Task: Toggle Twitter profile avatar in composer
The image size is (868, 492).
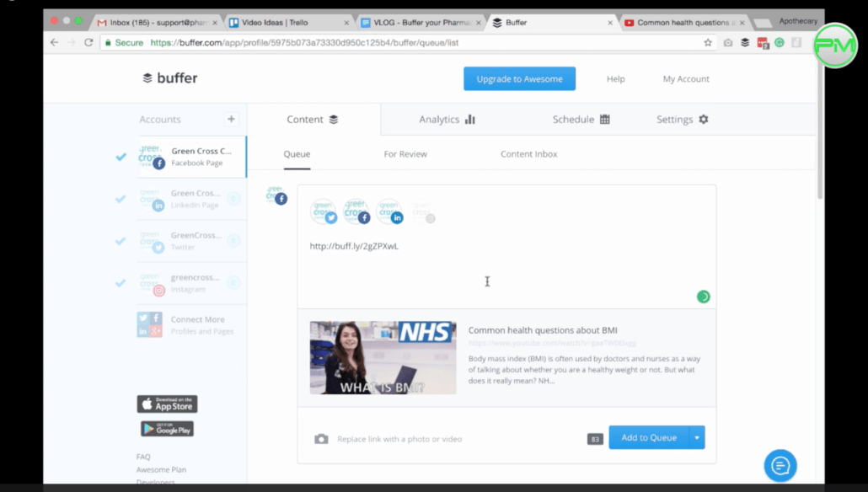Action: (324, 211)
